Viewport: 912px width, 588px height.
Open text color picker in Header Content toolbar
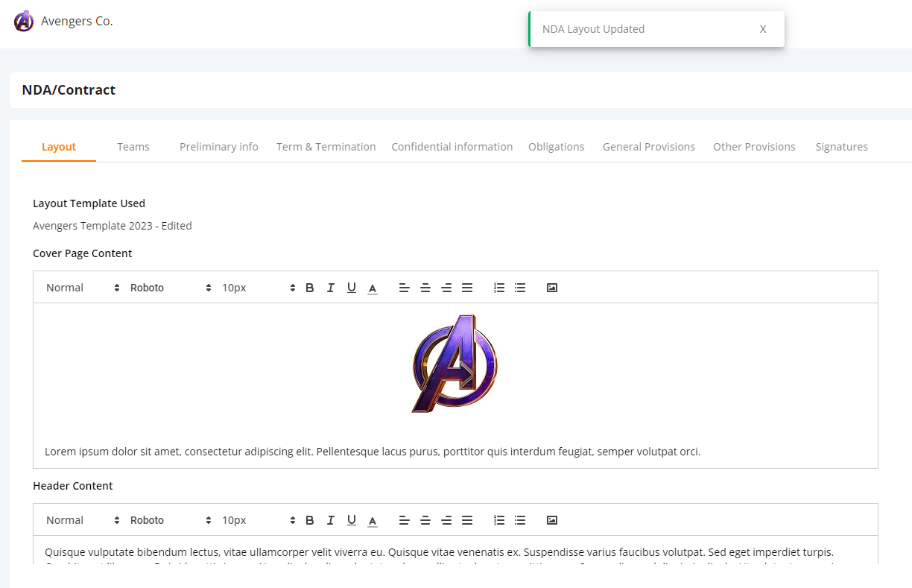[373, 520]
